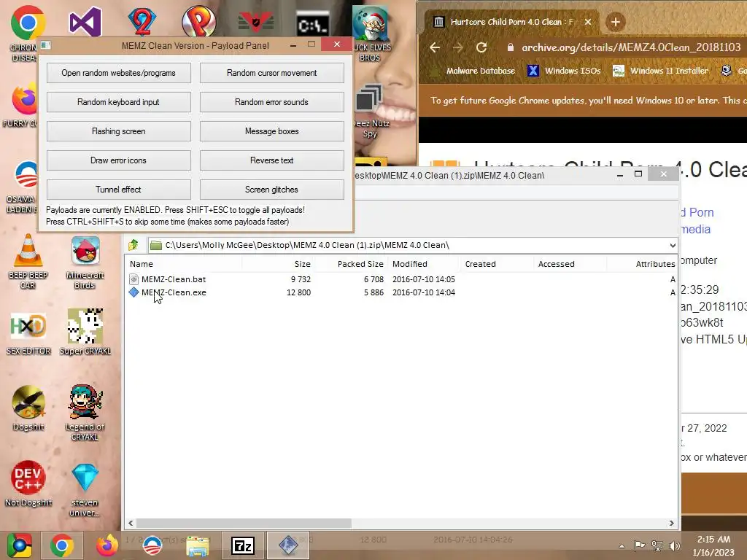This screenshot has height=560, width=747.
Task: Click the Chrome forward arrow
Action: coord(458,47)
